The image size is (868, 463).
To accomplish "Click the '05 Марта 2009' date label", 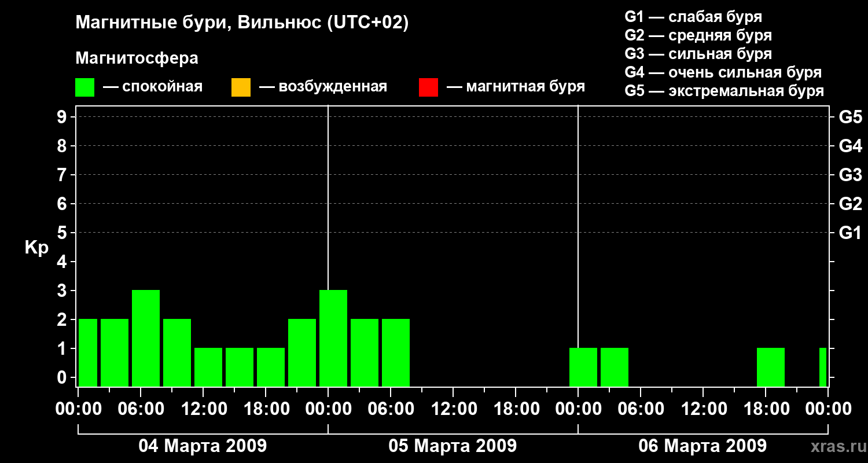I will pos(453,446).
